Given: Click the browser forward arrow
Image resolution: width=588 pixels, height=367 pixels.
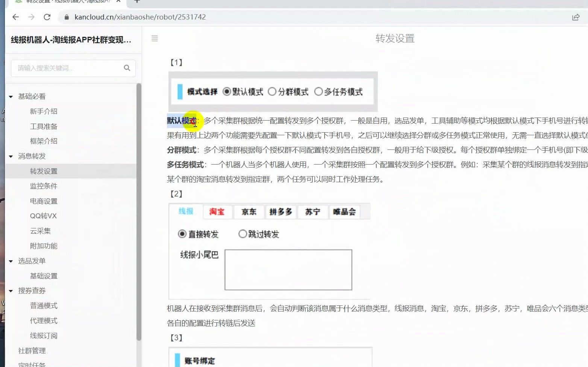Looking at the screenshot, I should 31,17.
